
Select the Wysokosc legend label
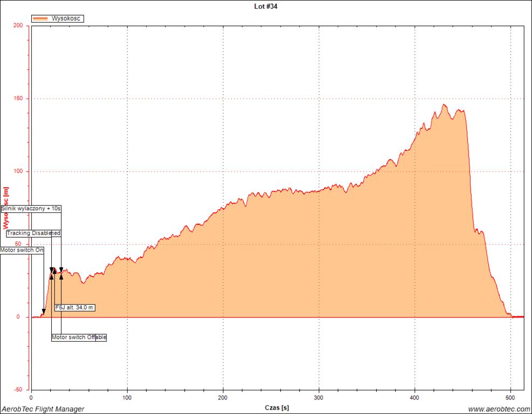[x=66, y=19]
